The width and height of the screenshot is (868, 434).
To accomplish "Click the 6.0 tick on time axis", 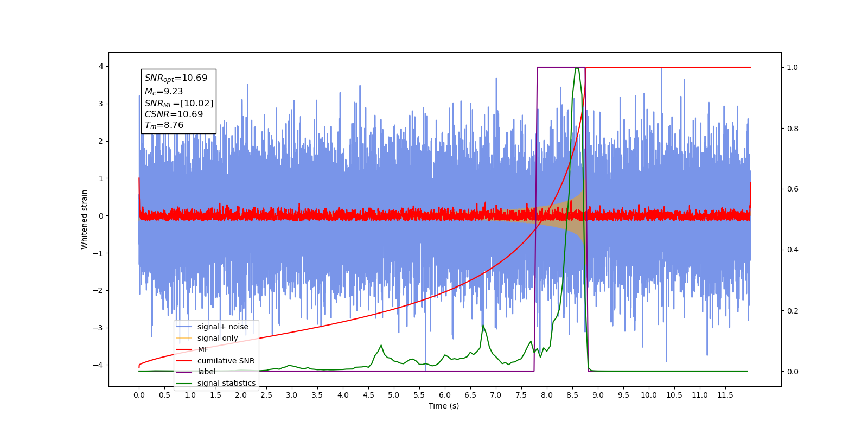I will coord(445,395).
